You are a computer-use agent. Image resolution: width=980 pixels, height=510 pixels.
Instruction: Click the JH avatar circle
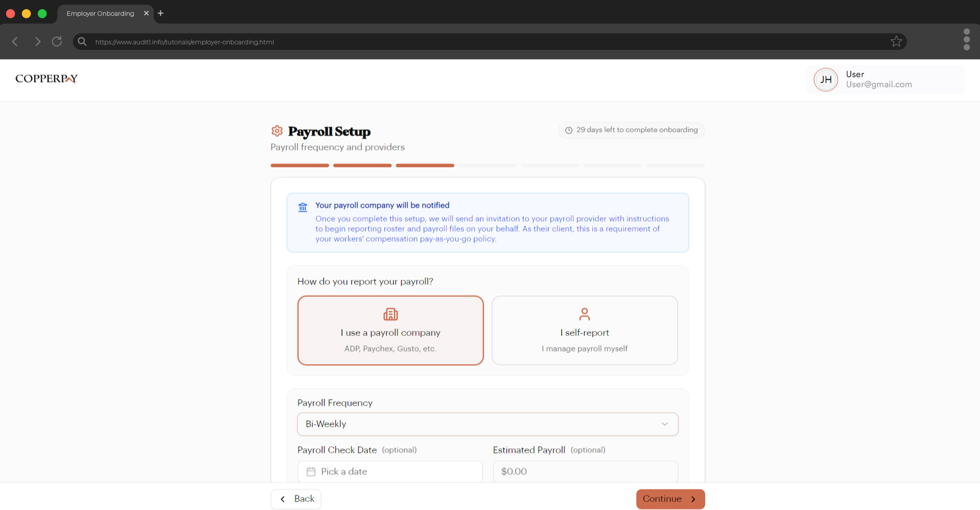tap(826, 80)
